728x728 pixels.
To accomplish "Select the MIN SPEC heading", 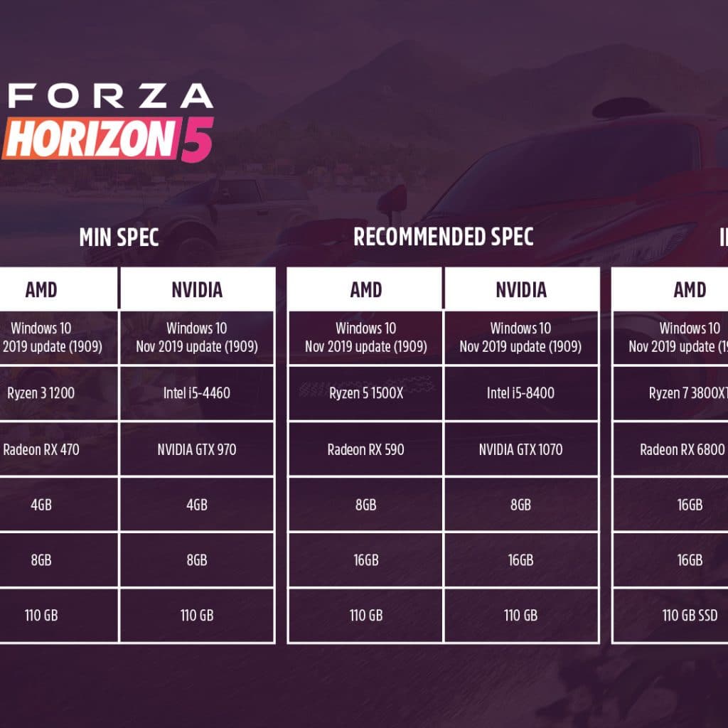I will 119,237.
